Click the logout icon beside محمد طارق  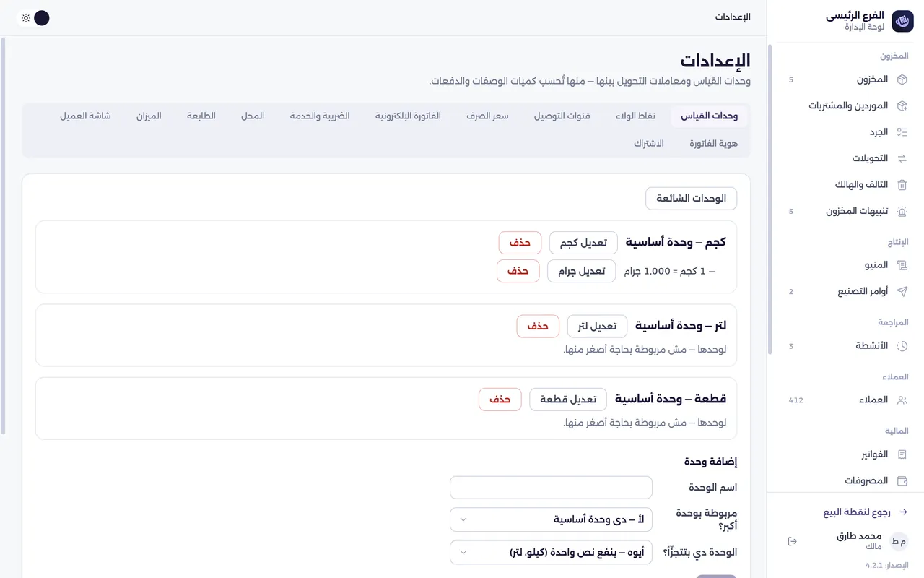pos(793,541)
